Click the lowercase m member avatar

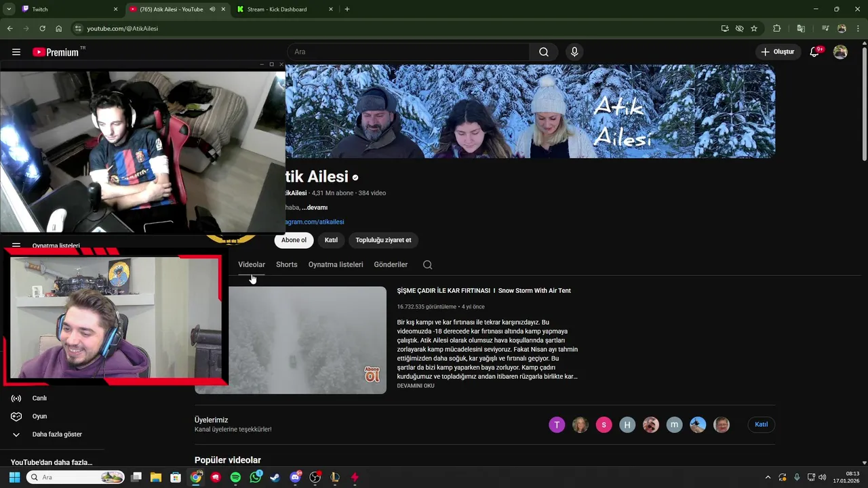(x=674, y=425)
